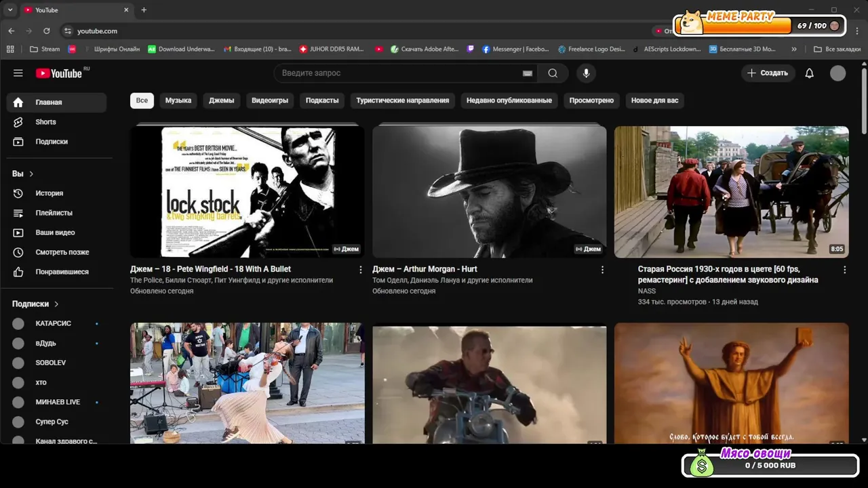Open the golden statue video thumbnail
The height and width of the screenshot is (488, 868).
click(731, 383)
